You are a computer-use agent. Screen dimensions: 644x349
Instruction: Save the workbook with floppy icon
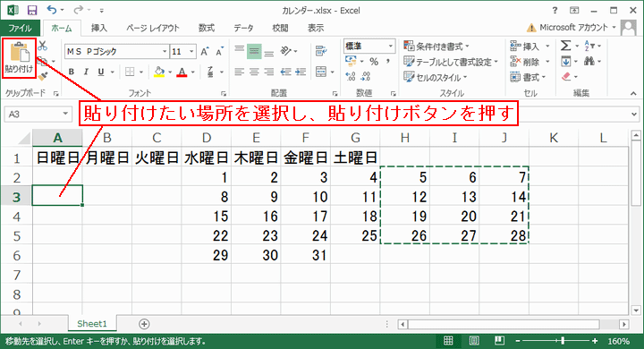click(x=31, y=10)
